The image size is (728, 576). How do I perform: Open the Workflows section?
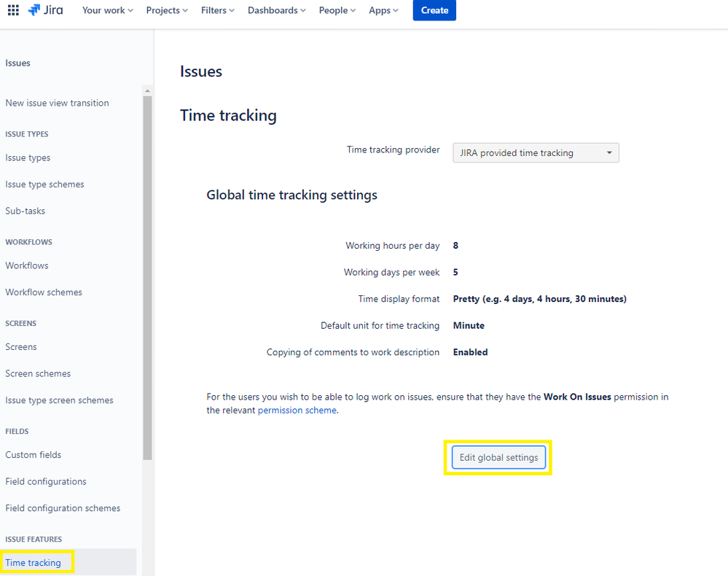(26, 265)
